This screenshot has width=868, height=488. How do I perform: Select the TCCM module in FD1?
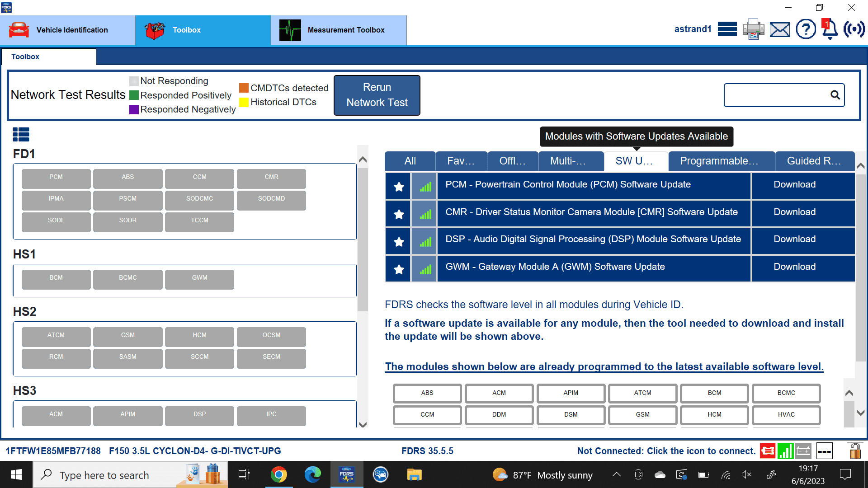(199, 222)
